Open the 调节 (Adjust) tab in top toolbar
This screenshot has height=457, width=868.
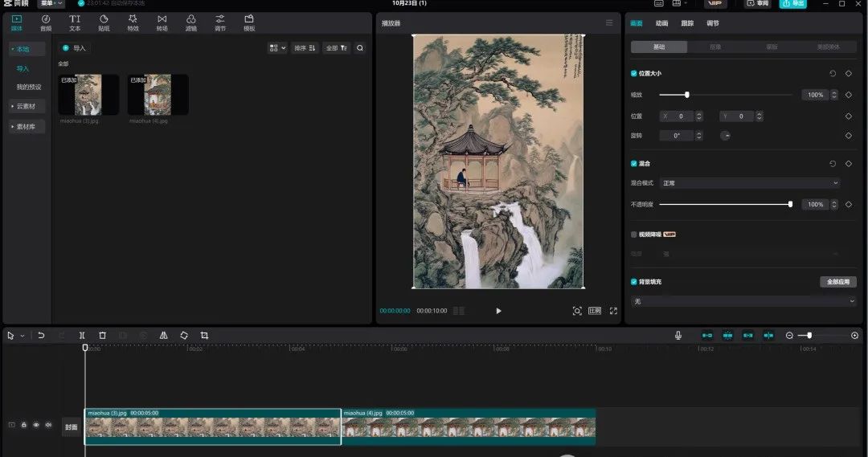219,22
